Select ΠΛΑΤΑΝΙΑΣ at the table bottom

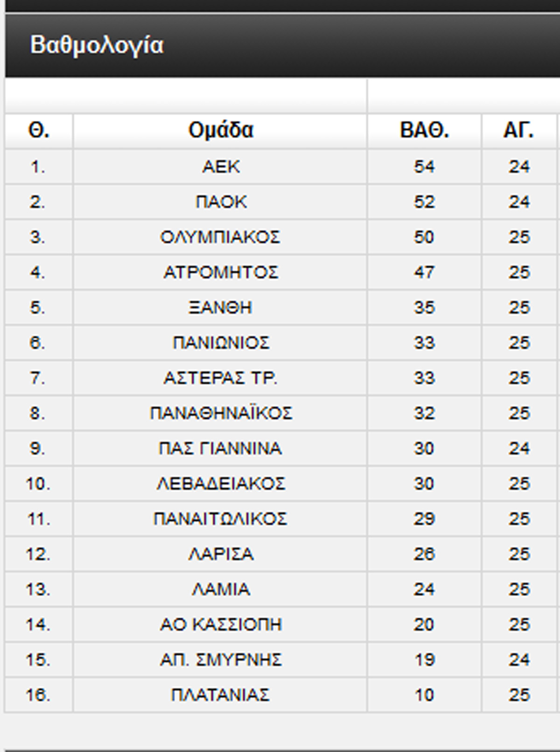point(220,695)
